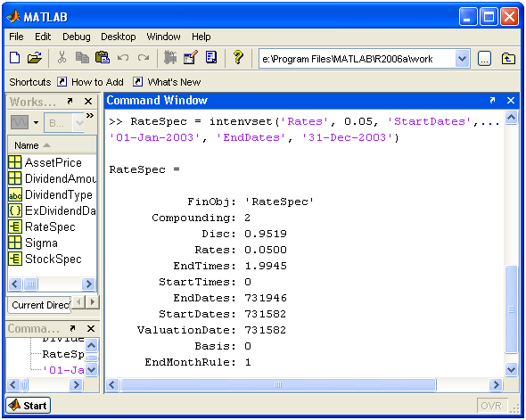Click the Command Window horizontal scrollbar thumb

click(278, 384)
